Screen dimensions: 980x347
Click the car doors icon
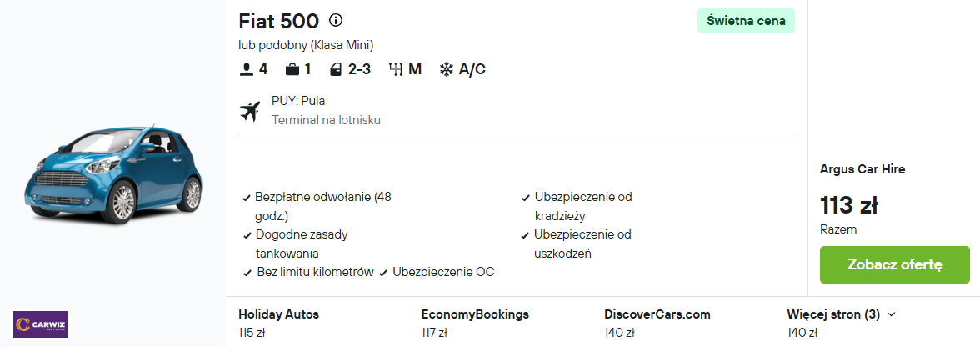[336, 69]
